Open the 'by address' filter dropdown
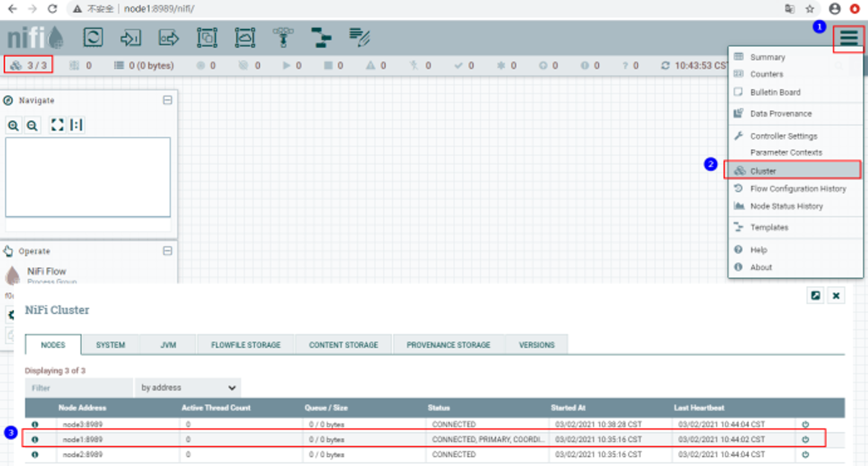 (x=188, y=387)
